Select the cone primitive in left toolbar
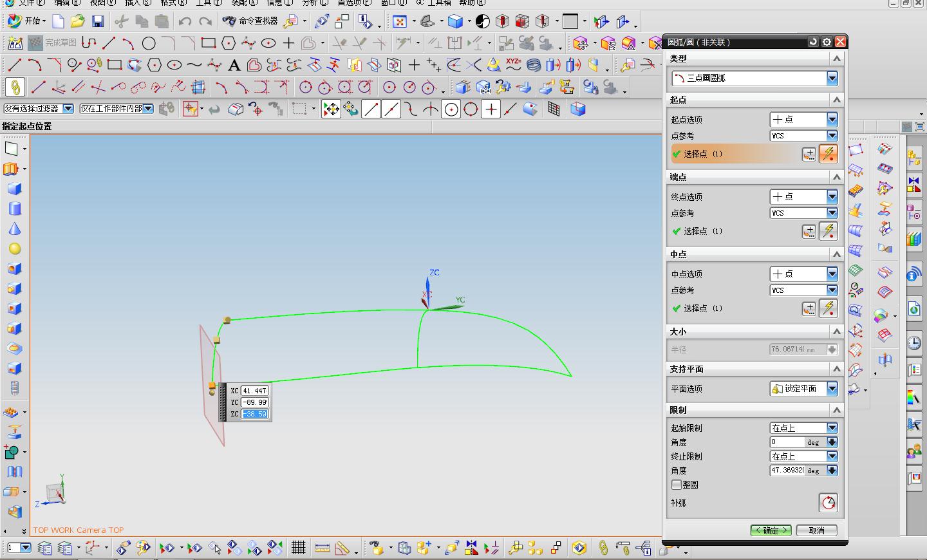Image resolution: width=927 pixels, height=560 pixels. [x=15, y=229]
